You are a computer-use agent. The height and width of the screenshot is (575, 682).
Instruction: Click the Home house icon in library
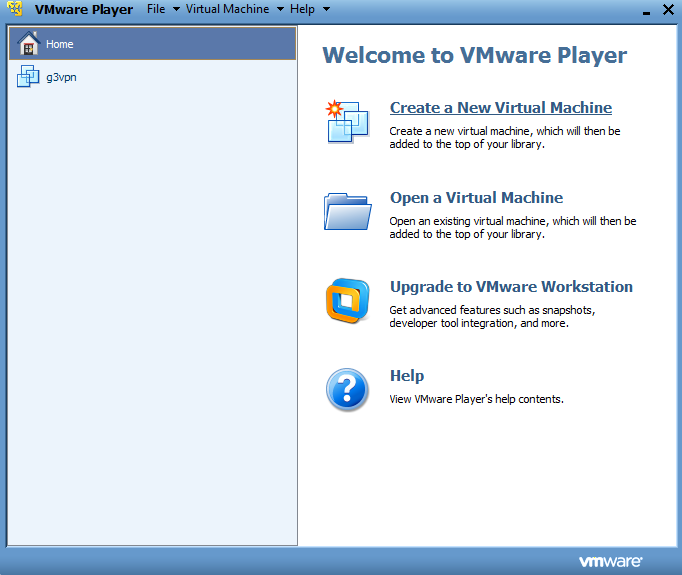pyautogui.click(x=29, y=44)
